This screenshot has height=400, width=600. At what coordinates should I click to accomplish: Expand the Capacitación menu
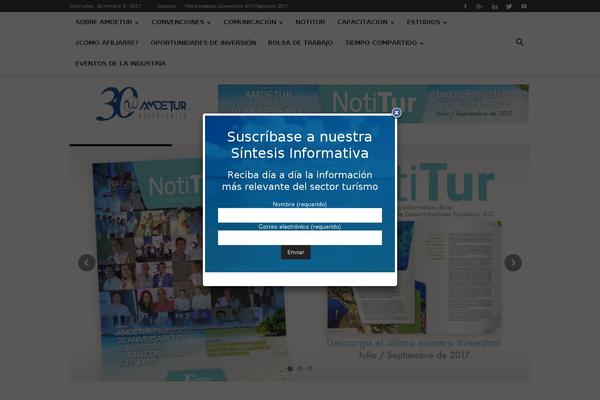[365, 22]
